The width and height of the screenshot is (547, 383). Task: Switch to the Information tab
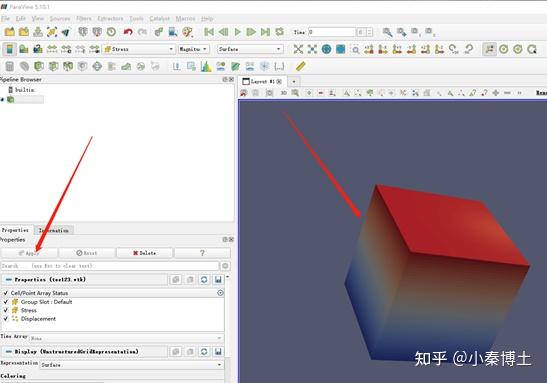click(53, 230)
